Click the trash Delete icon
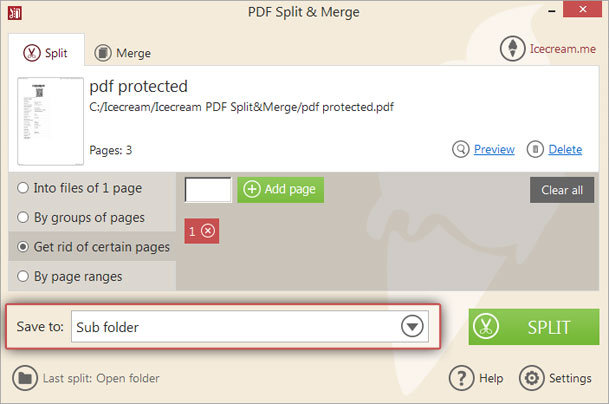 535,149
